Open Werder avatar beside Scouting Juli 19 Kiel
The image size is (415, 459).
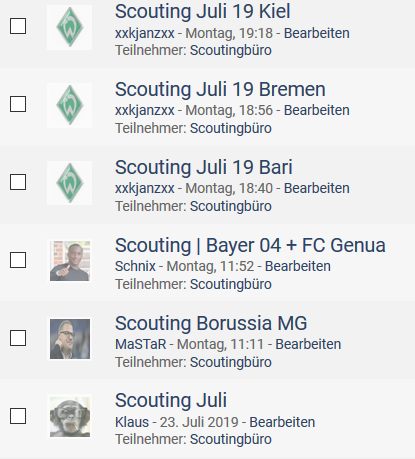click(69, 27)
